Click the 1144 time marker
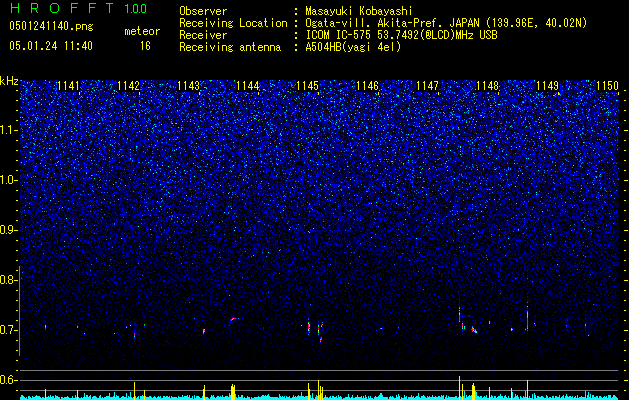 [248, 86]
